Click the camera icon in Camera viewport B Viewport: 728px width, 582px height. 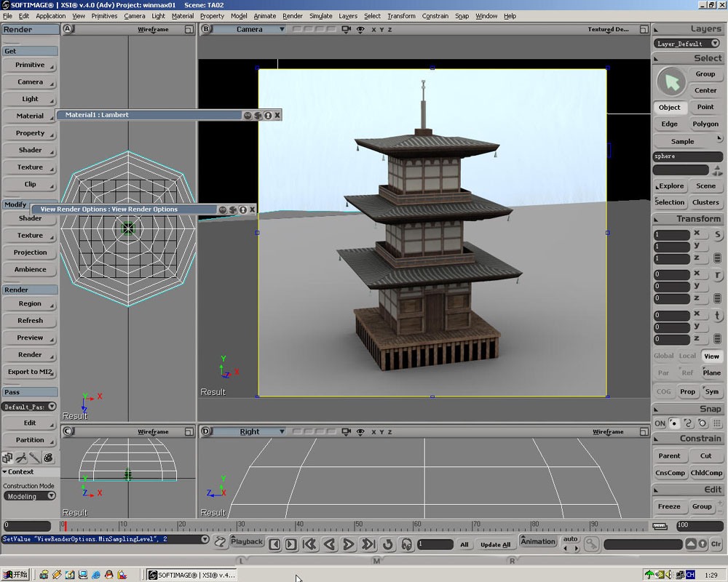[346, 29]
